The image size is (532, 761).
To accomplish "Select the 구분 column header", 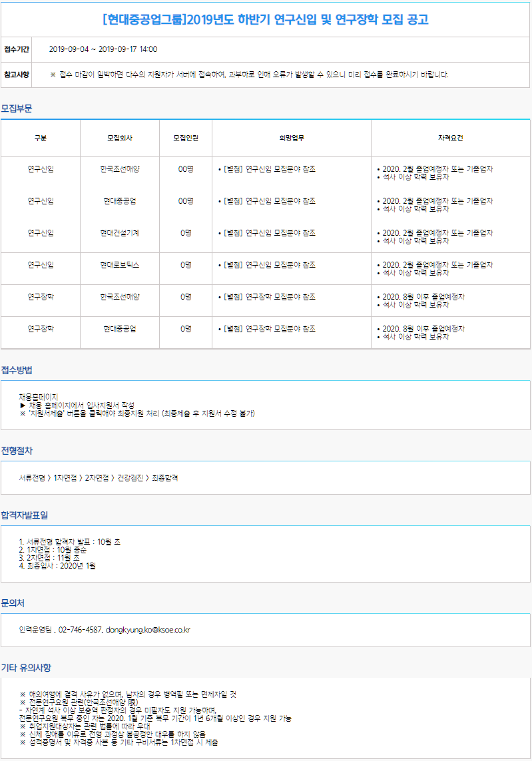I will [41, 138].
